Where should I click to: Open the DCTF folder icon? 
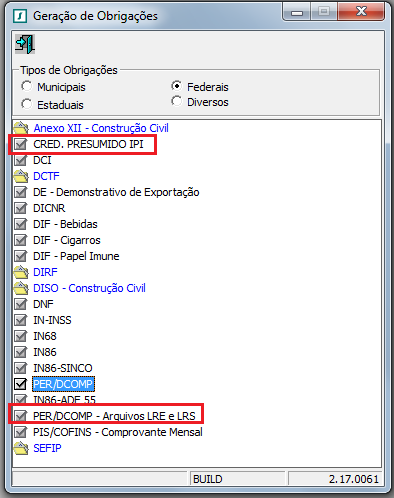(21, 176)
